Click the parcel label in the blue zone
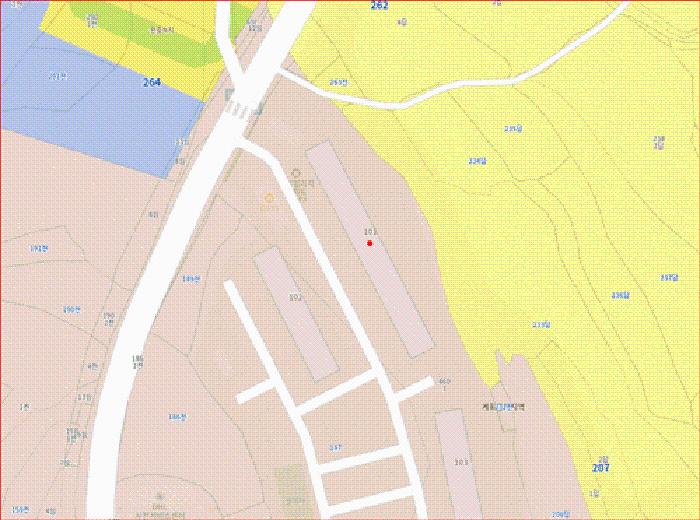The height and width of the screenshot is (520, 700). pyautogui.click(x=57, y=76)
